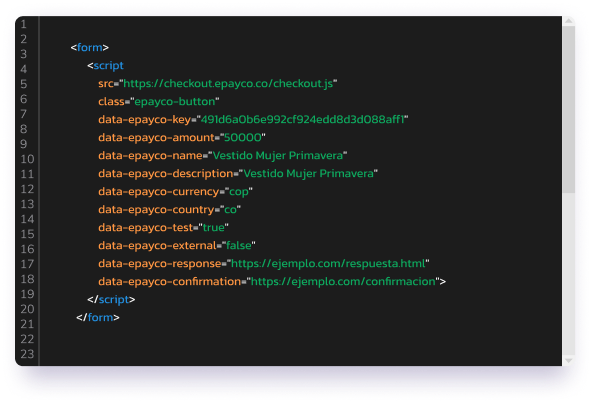This screenshot has height=404, width=592.
Task: Click the amount value 50000
Action: point(243,137)
